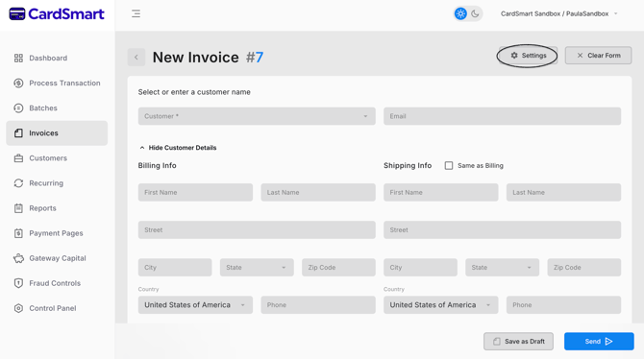The image size is (644, 359).
Task: Navigate to Customers section
Action: 57,158
